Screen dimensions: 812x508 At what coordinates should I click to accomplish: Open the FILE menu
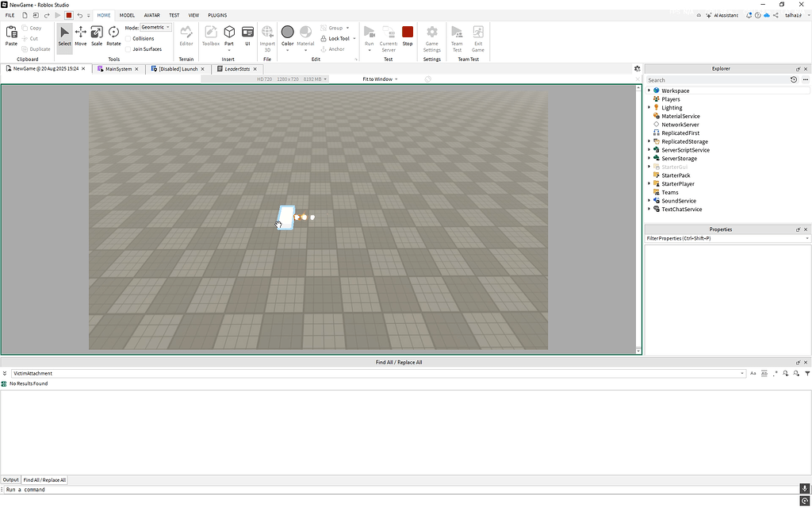[x=10, y=16]
